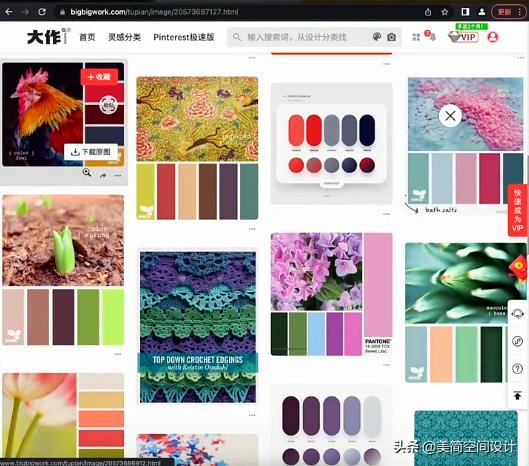Reload the page in browser

[42, 12]
